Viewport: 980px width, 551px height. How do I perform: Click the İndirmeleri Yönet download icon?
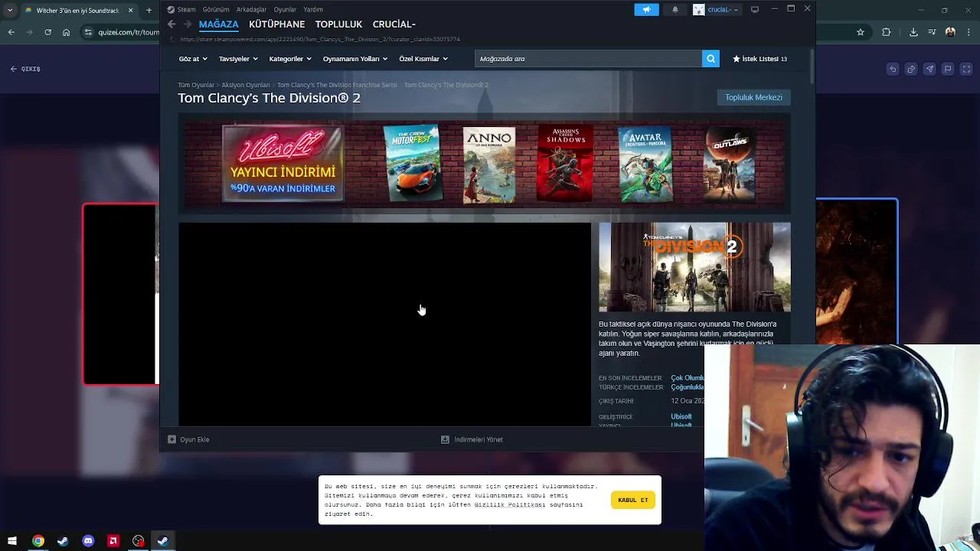pos(445,439)
